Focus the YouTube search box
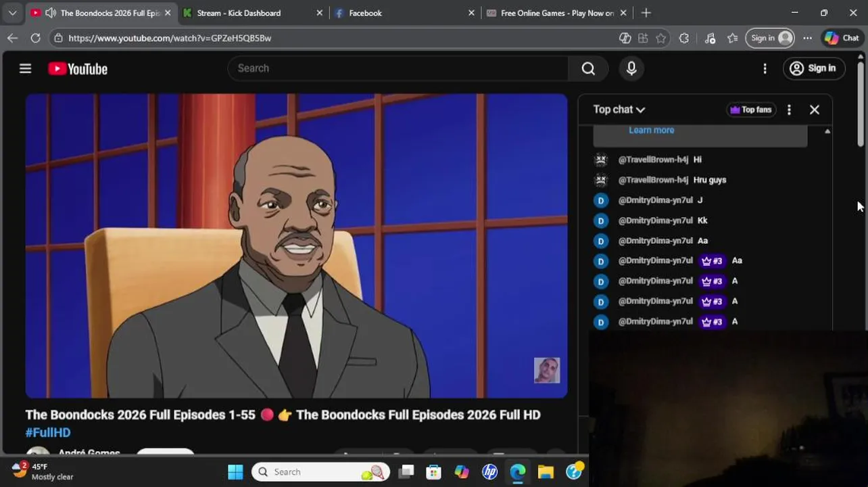Screen dimensions: 868x487 399,68
